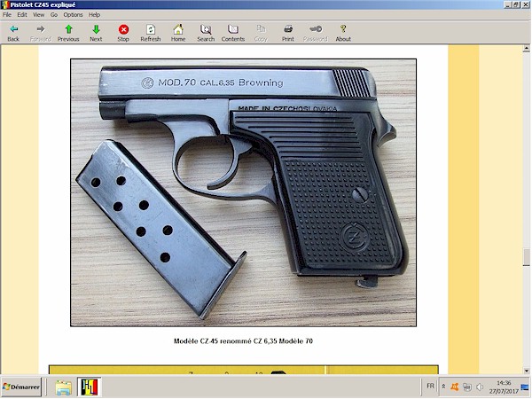Open the Démarrer start menu
Image resolution: width=532 pixels, height=399 pixels.
point(21,387)
